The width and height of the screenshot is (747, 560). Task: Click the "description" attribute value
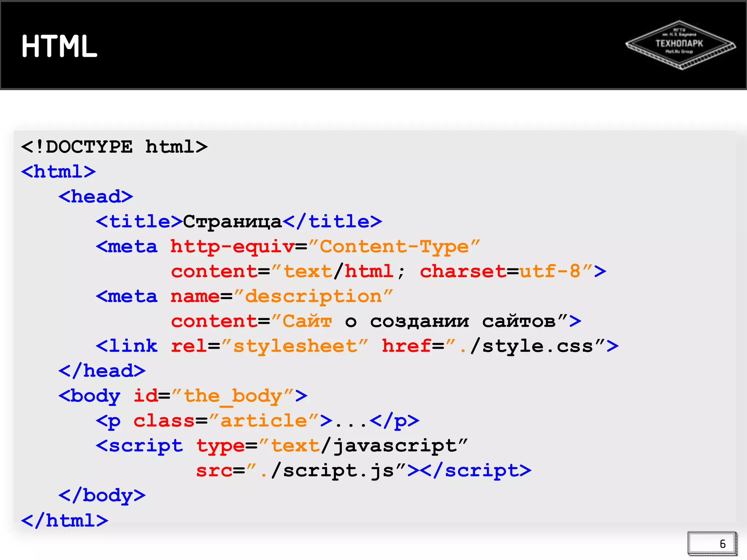[x=313, y=296]
